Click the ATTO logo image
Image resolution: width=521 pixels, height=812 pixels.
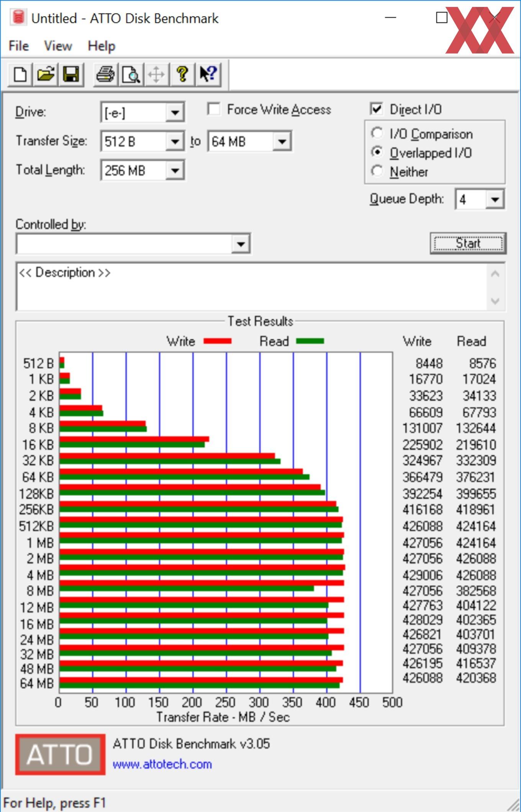[60, 754]
